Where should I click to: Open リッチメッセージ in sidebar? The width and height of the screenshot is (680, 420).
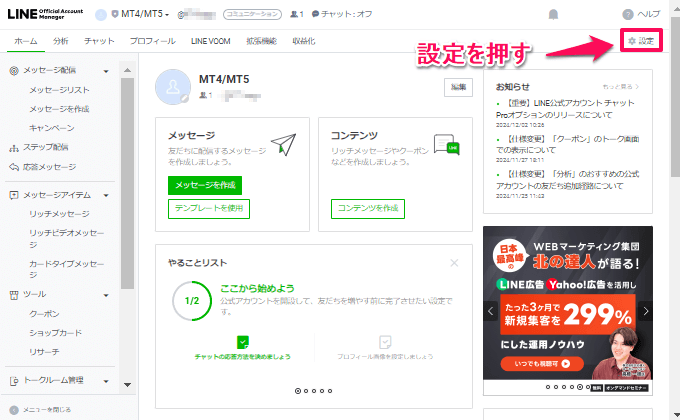click(59, 214)
